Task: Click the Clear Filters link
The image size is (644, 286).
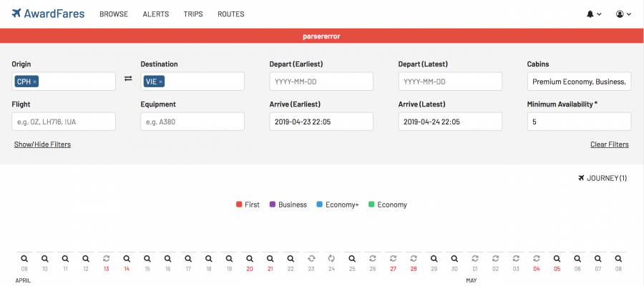Action: [x=609, y=144]
